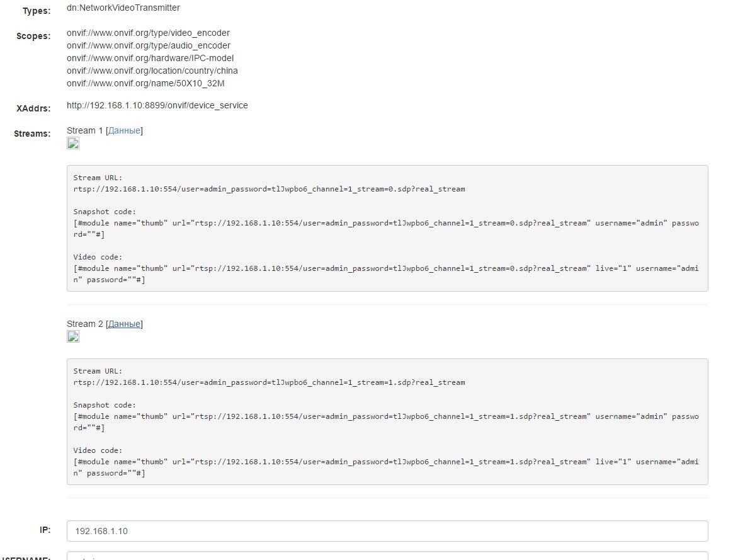Click the Stream 2 Video code module line
This screenshot has width=733, height=560.
point(385,462)
